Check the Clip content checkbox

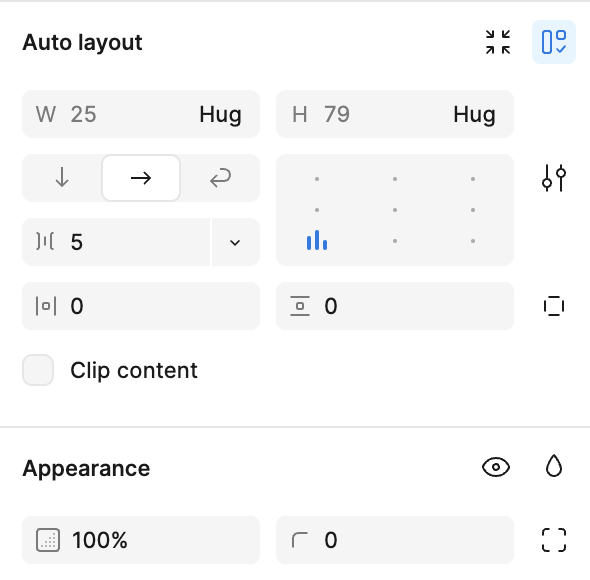(x=38, y=370)
